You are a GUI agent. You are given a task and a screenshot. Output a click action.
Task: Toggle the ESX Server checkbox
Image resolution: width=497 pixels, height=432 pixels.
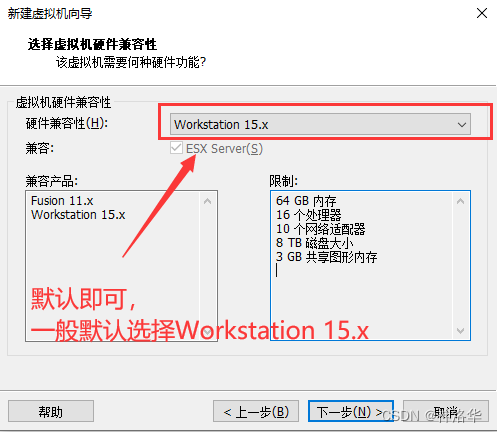pos(176,148)
